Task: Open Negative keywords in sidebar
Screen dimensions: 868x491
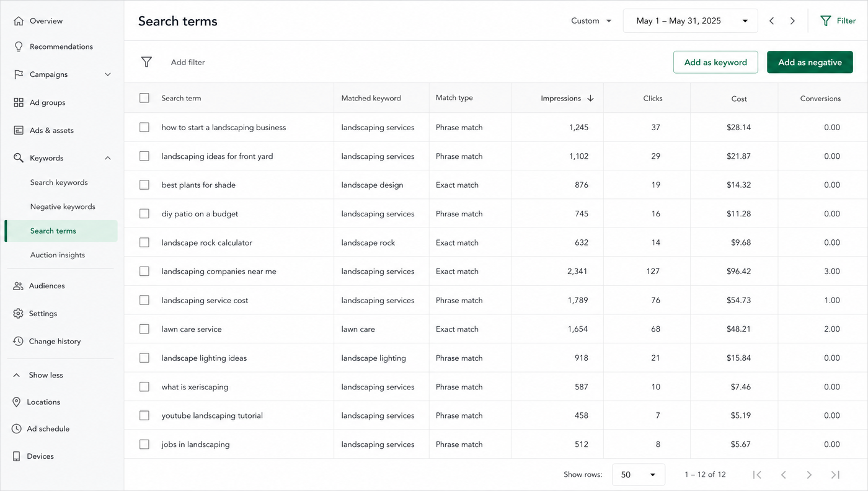Action: pyautogui.click(x=63, y=206)
